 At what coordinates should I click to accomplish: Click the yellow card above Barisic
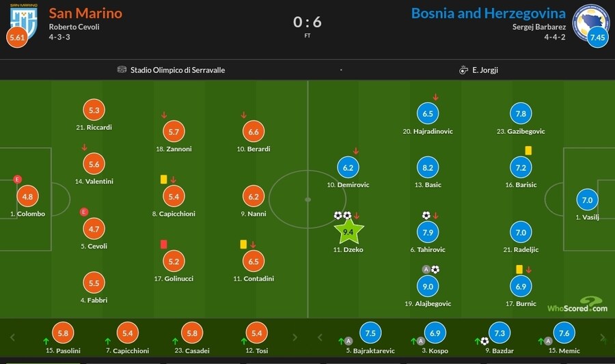click(528, 150)
